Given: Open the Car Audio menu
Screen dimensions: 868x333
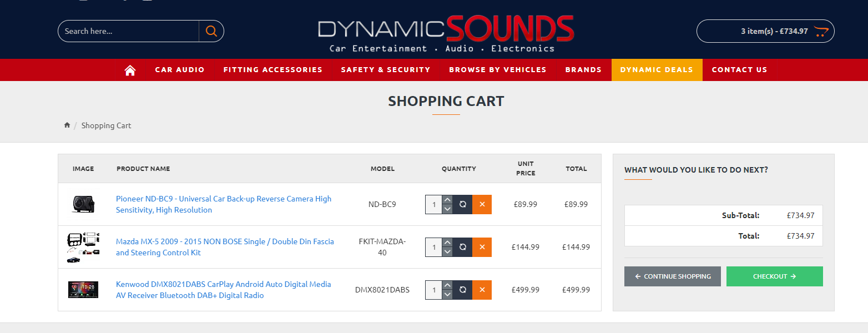Looking at the screenshot, I should [x=180, y=70].
